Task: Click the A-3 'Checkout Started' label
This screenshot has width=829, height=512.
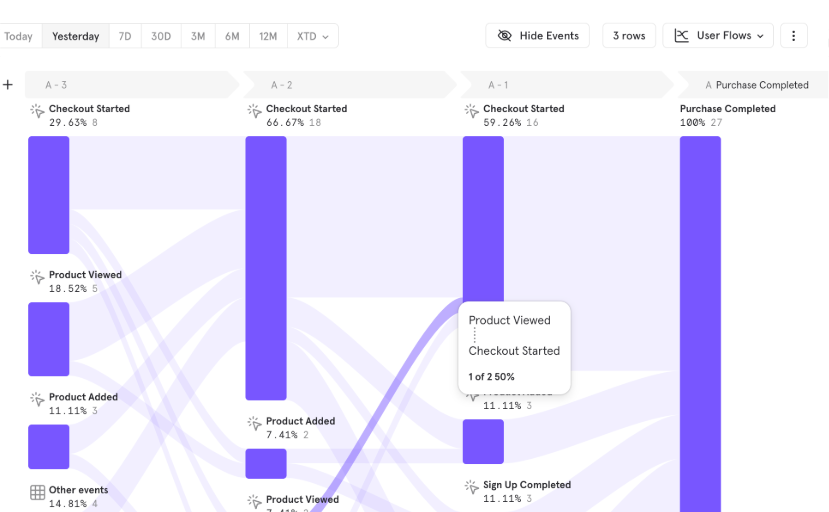Action: click(89, 108)
